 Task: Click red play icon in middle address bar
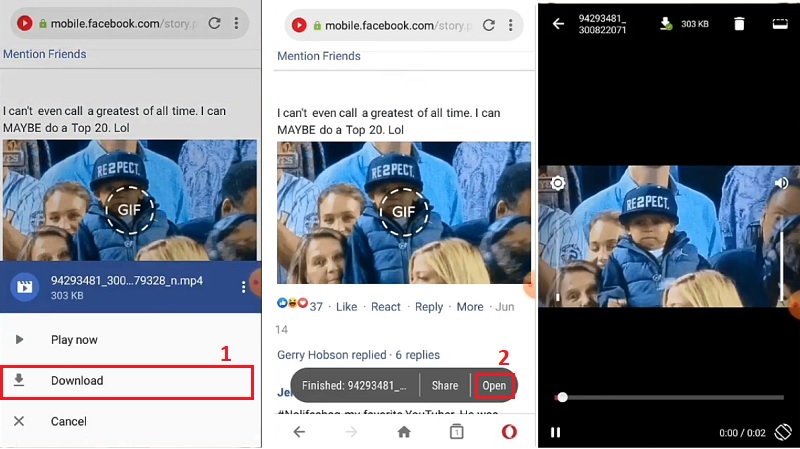click(x=299, y=25)
